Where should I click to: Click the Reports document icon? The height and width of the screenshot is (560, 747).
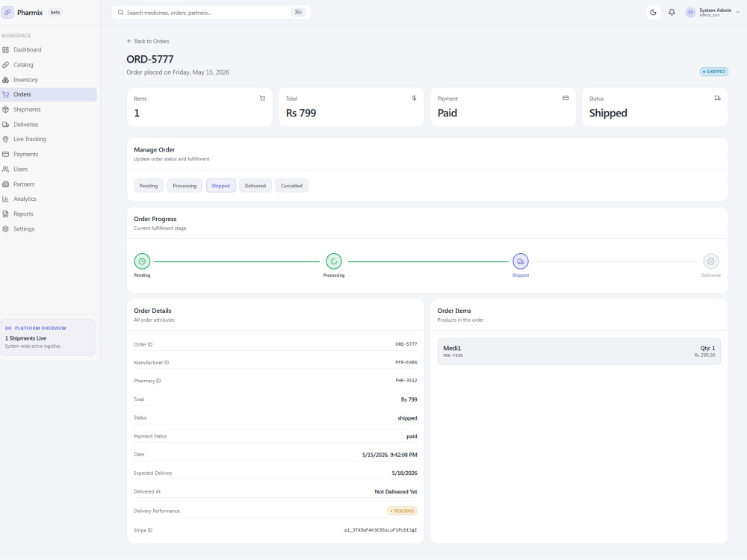click(x=6, y=214)
